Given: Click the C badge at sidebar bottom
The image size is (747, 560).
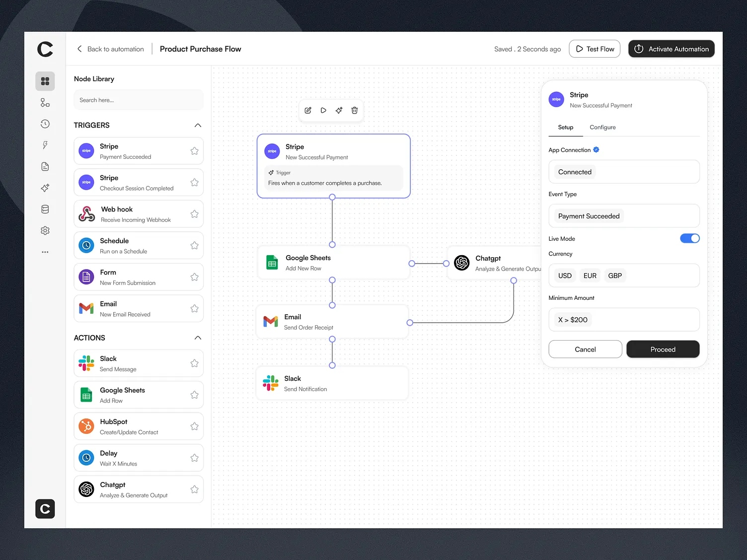Looking at the screenshot, I should 45,509.
